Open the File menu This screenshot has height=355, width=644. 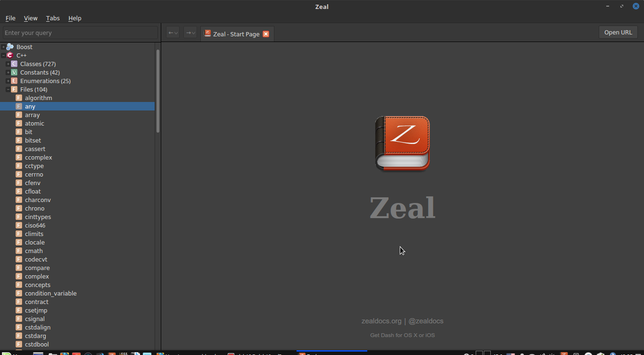coord(10,18)
